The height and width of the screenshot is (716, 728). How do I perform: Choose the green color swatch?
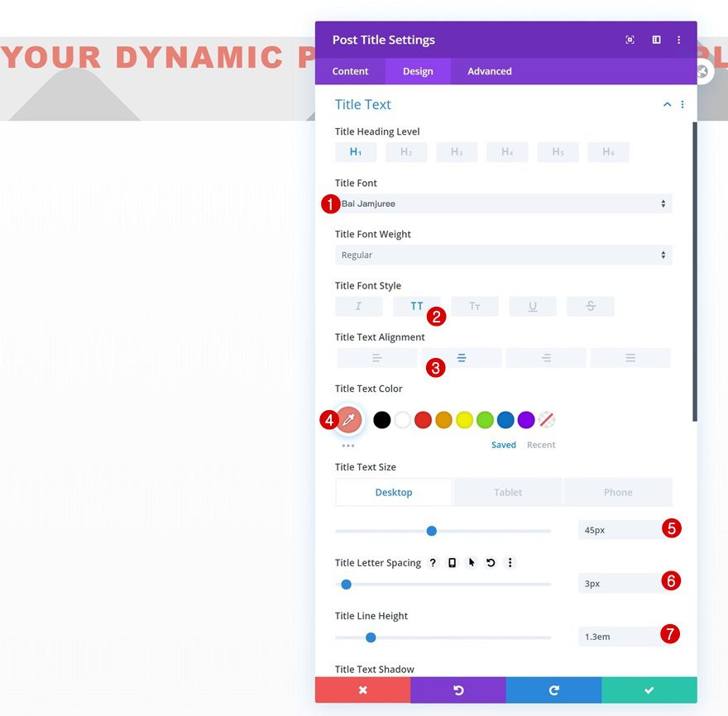coord(485,420)
